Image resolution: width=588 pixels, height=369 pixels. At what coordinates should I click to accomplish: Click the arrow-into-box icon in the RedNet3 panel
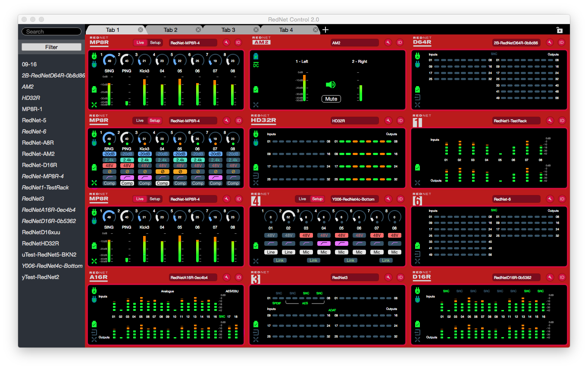(x=256, y=332)
